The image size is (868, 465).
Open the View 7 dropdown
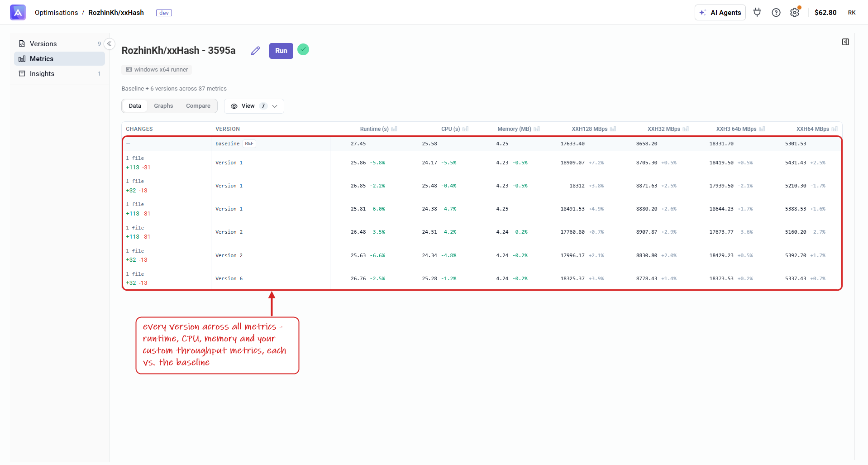click(254, 106)
